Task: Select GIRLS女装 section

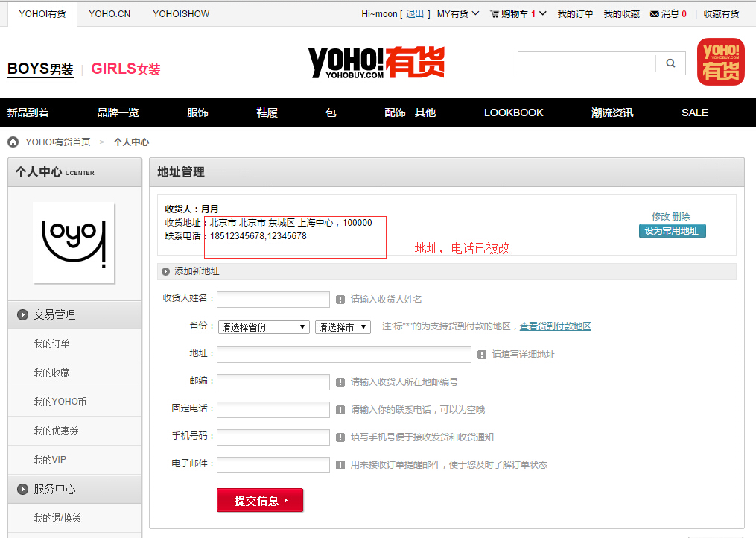Action: click(x=126, y=69)
